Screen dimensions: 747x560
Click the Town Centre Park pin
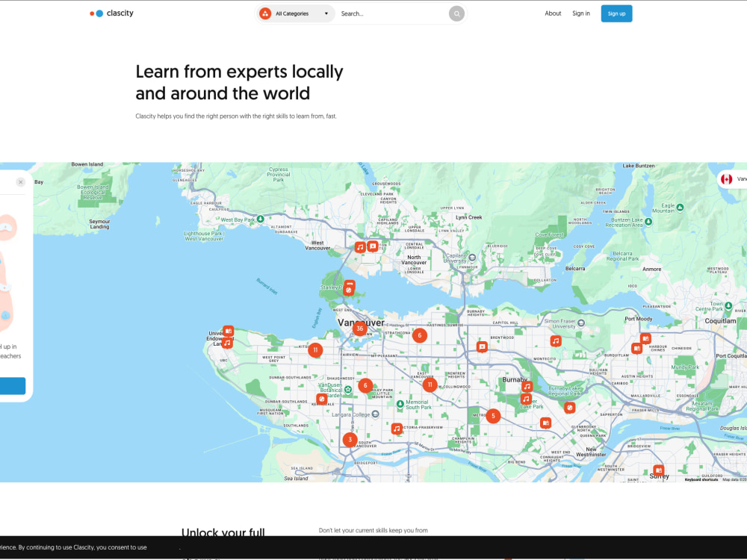728,305
